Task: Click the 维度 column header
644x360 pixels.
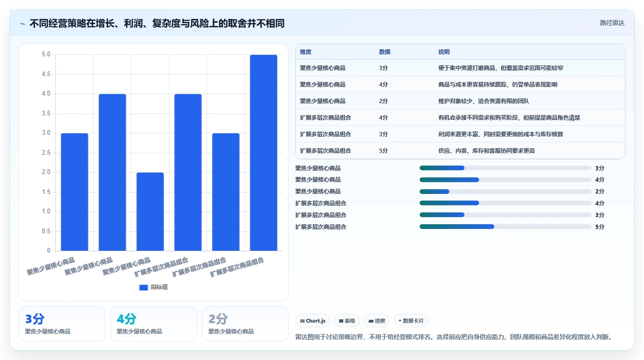Action: coord(306,52)
